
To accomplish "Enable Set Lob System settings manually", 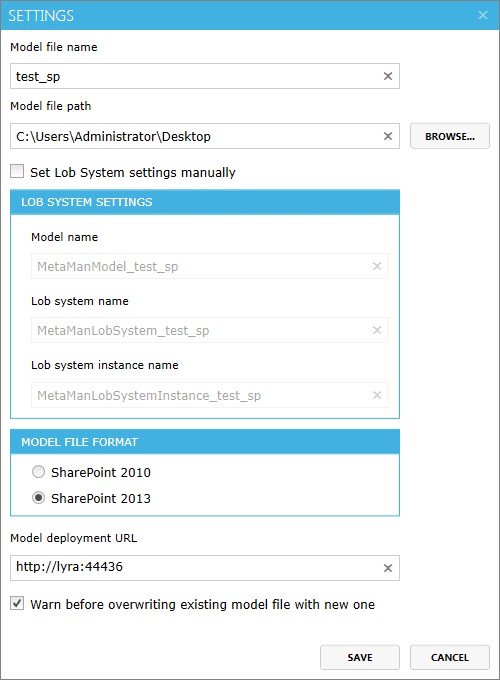I will pyautogui.click(x=17, y=171).
